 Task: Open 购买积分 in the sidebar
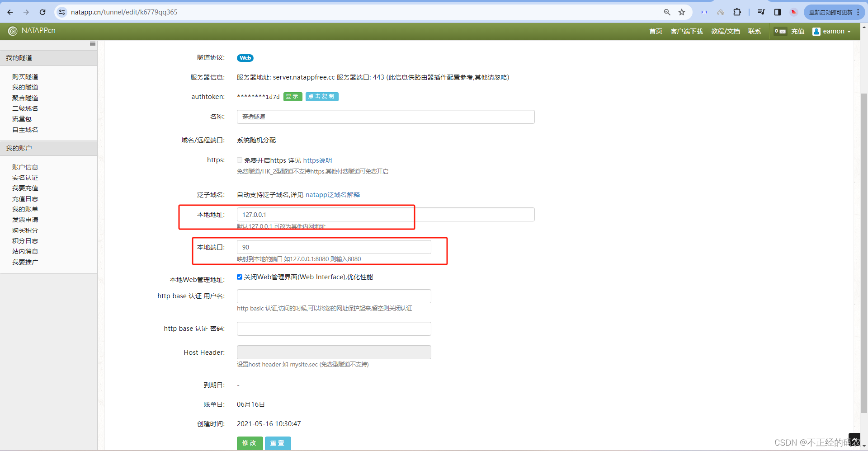click(x=25, y=230)
